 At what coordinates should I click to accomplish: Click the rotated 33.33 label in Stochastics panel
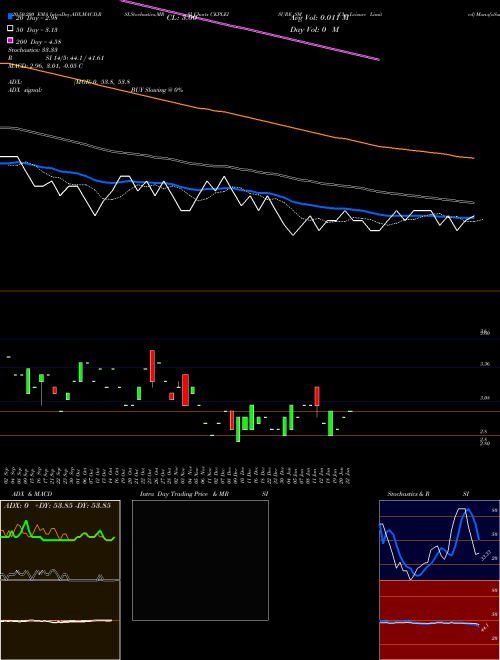click(x=486, y=555)
